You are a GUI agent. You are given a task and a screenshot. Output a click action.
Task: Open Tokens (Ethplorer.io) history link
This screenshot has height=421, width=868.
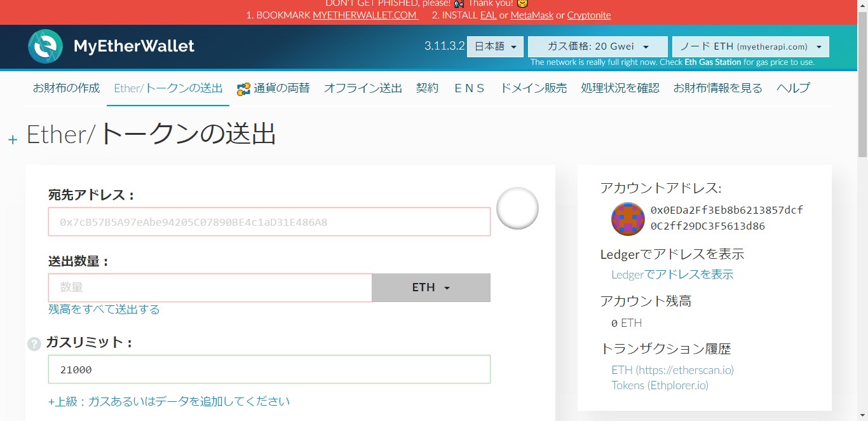pos(660,385)
